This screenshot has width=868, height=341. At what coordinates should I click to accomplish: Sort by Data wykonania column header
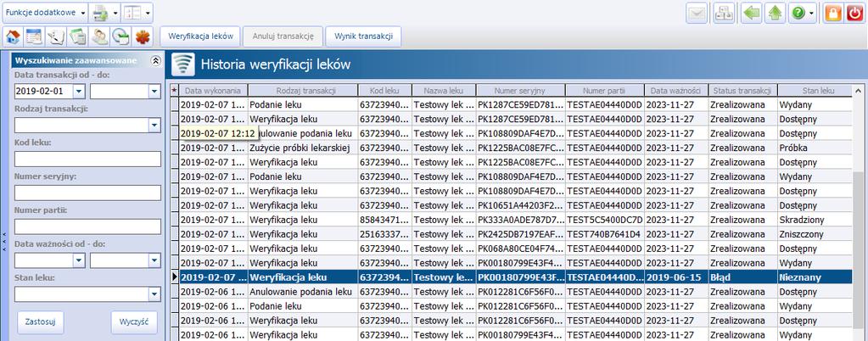[213, 90]
